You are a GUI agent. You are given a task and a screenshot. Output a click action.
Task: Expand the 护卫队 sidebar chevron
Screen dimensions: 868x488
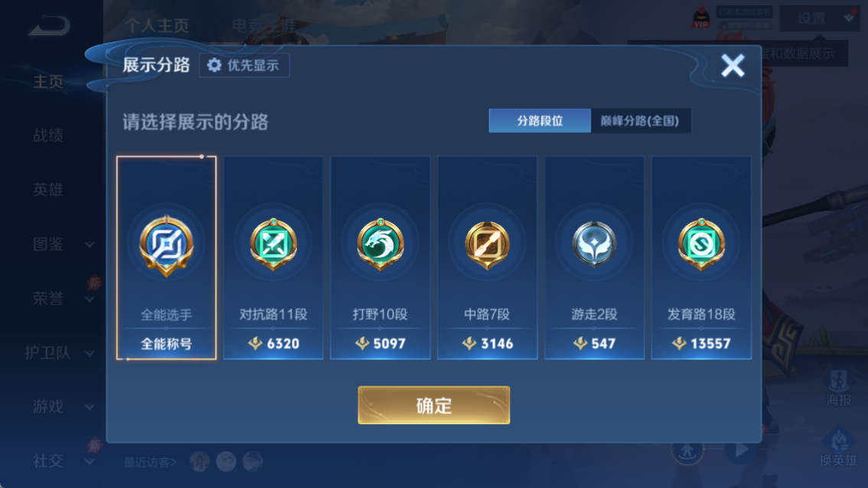(89, 353)
